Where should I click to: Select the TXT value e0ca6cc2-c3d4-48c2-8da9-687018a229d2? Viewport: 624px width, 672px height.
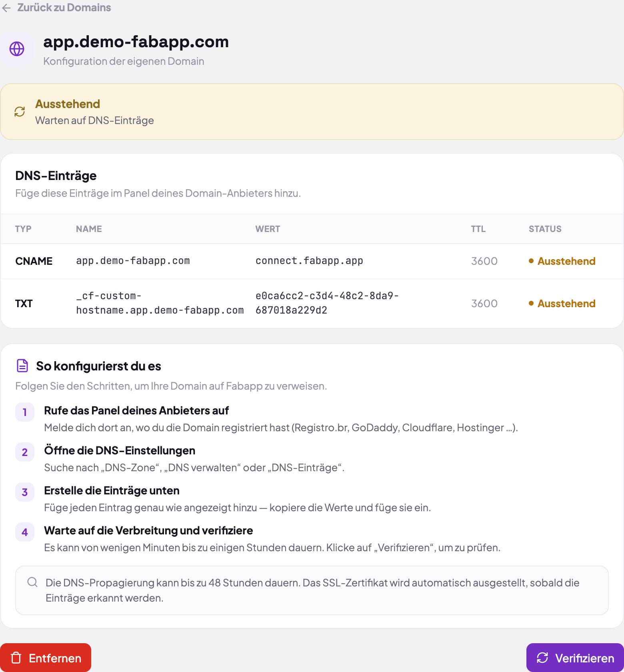coord(327,303)
